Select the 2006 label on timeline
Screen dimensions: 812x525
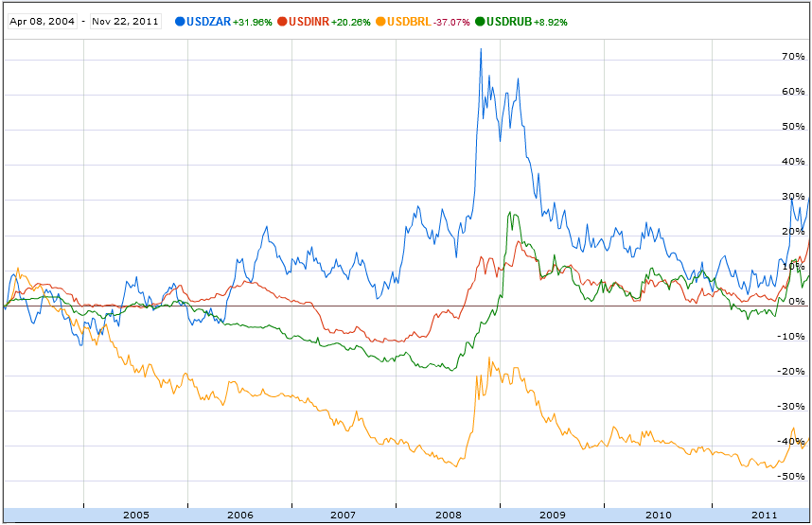tap(240, 515)
